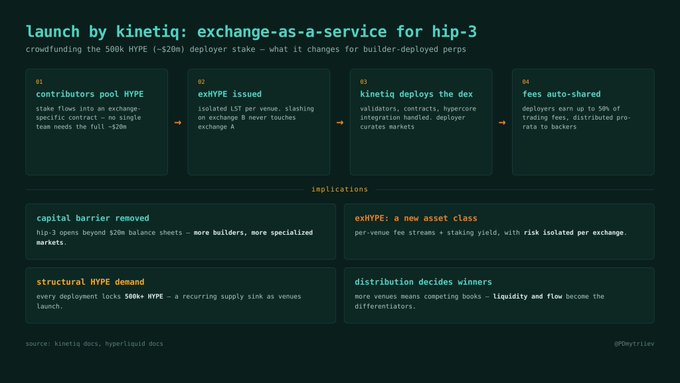Click the title 'launch by kinetiq: exchange-as-a-service for hip-3'
Viewport: 680px width, 383px height.
pyautogui.click(x=251, y=32)
